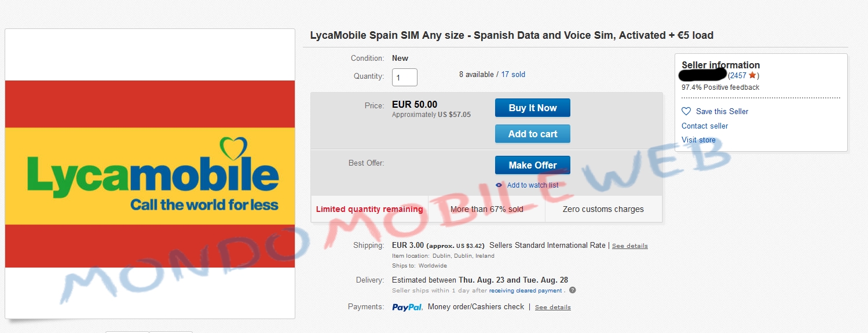Click the Save this Seller link
The height and width of the screenshot is (333, 868).
click(x=722, y=111)
